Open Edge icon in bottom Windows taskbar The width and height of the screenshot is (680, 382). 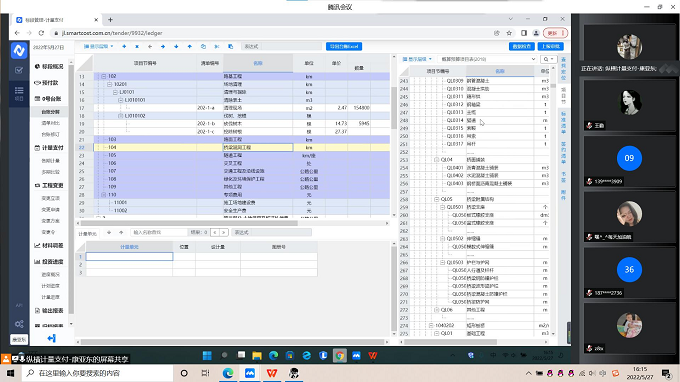point(228,373)
